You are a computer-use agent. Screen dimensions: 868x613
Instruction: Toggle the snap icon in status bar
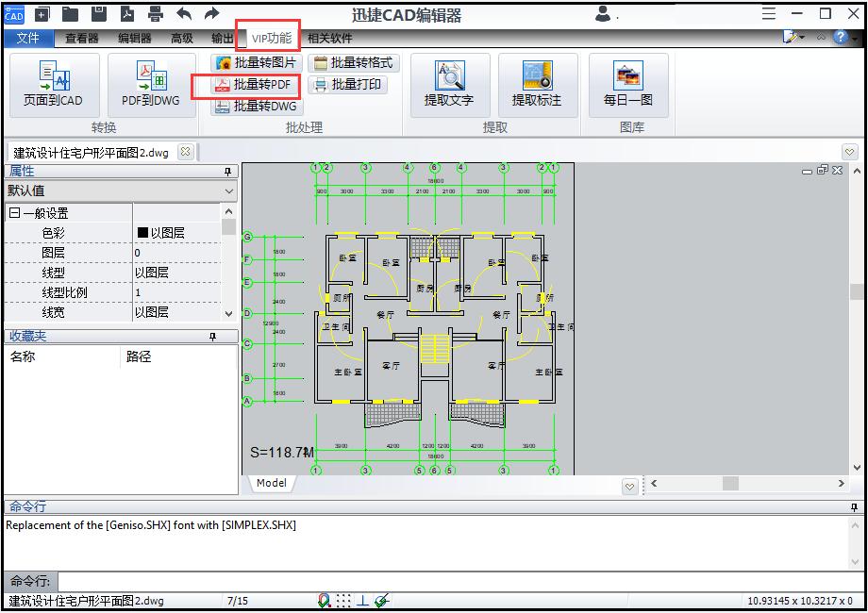click(325, 601)
